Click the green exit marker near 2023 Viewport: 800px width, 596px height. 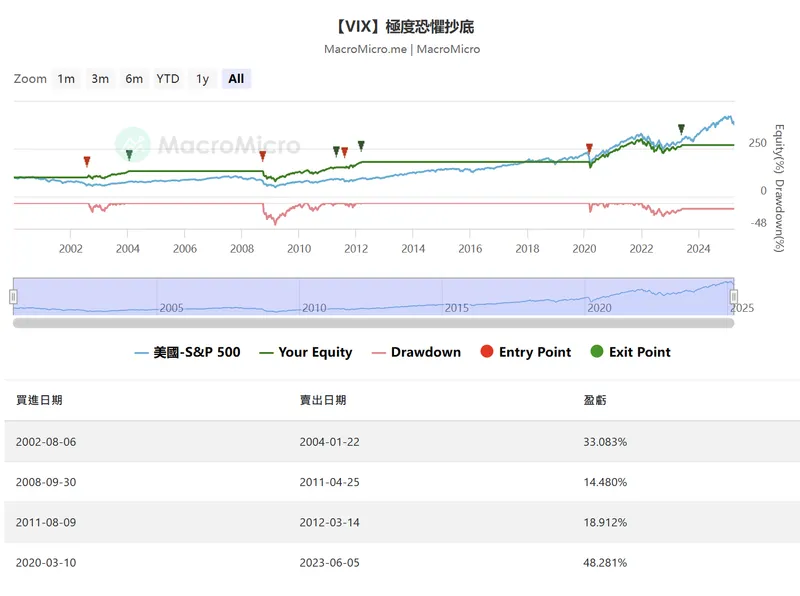tap(681, 129)
